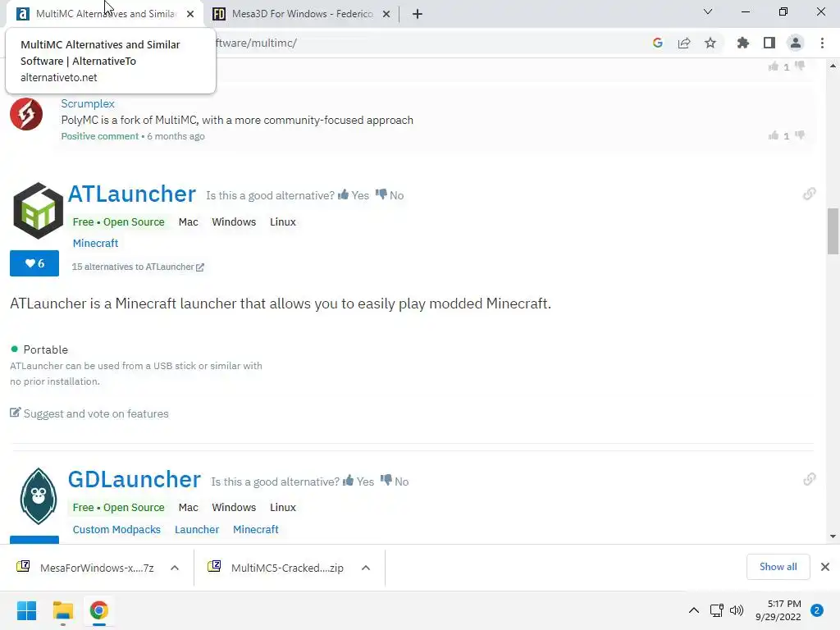Click Minecraft tag under GDLauncher

pyautogui.click(x=256, y=529)
